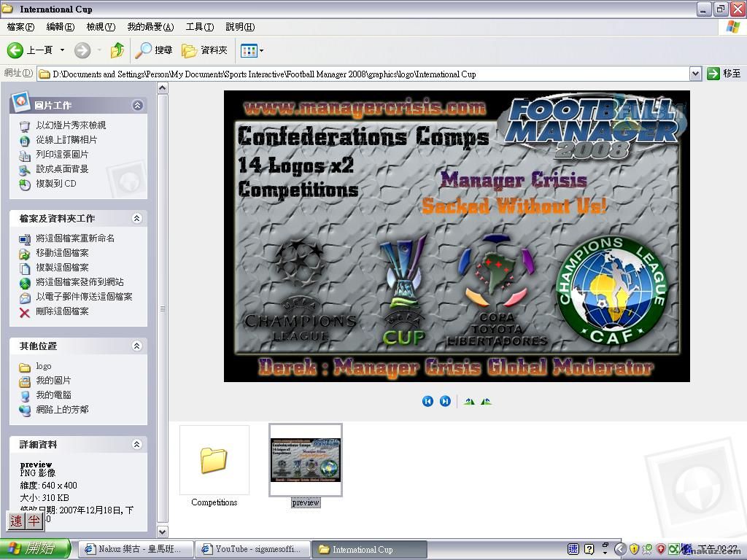Expand hidden tray icons arrow
This screenshot has width=747, height=560.
[x=620, y=549]
